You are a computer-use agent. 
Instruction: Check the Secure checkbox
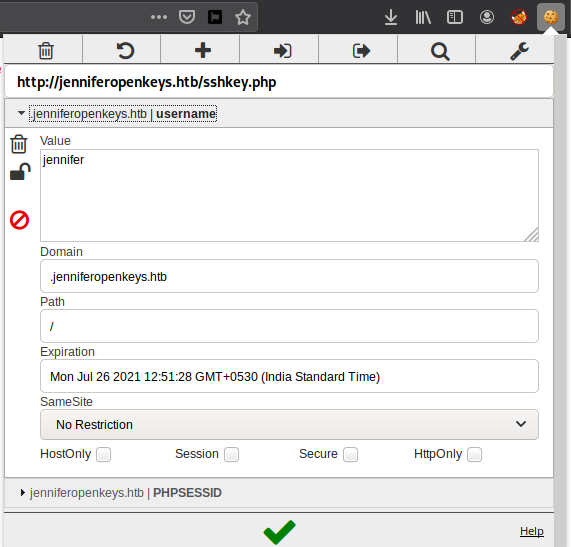tap(351, 454)
